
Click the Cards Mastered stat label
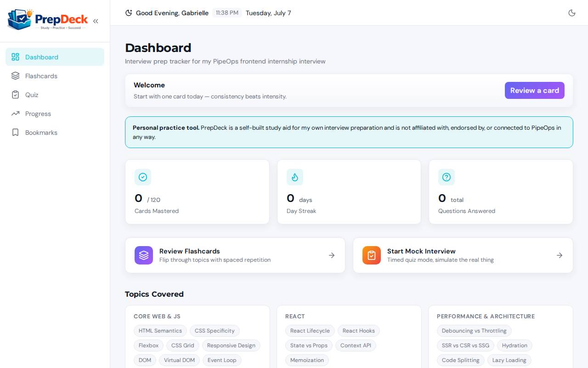(157, 211)
